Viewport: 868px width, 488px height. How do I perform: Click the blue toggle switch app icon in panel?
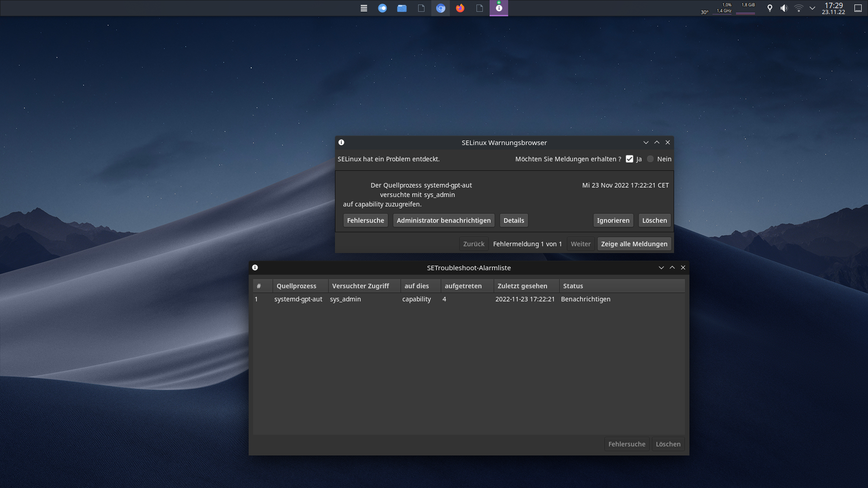(382, 8)
